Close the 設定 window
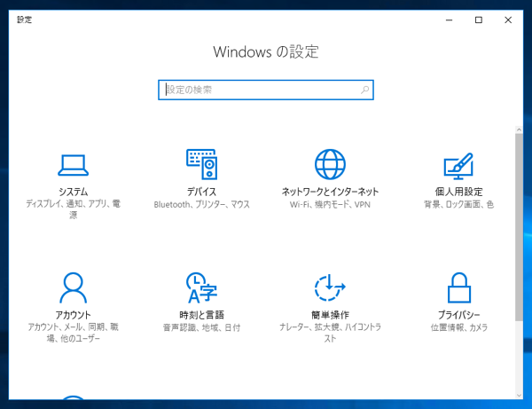 coord(508,20)
